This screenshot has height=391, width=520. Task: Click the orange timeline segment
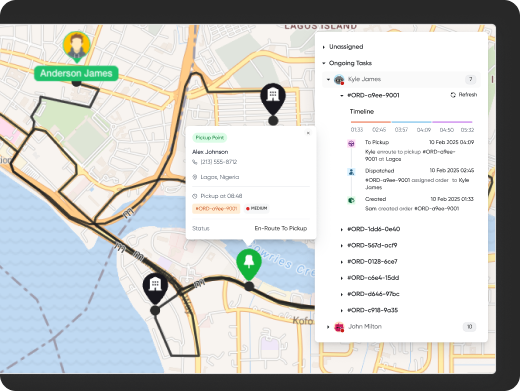pyautogui.click(x=371, y=122)
